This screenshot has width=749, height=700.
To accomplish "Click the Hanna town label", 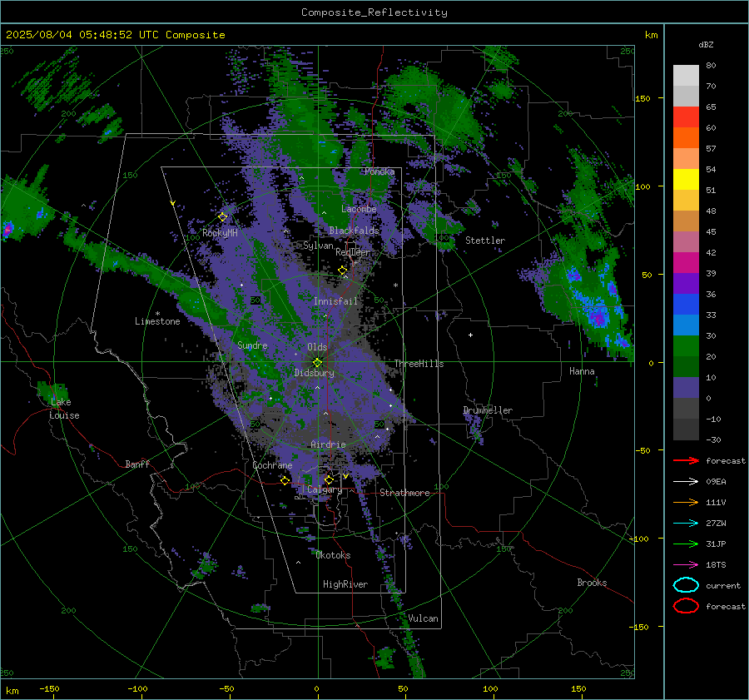I will 582,371.
